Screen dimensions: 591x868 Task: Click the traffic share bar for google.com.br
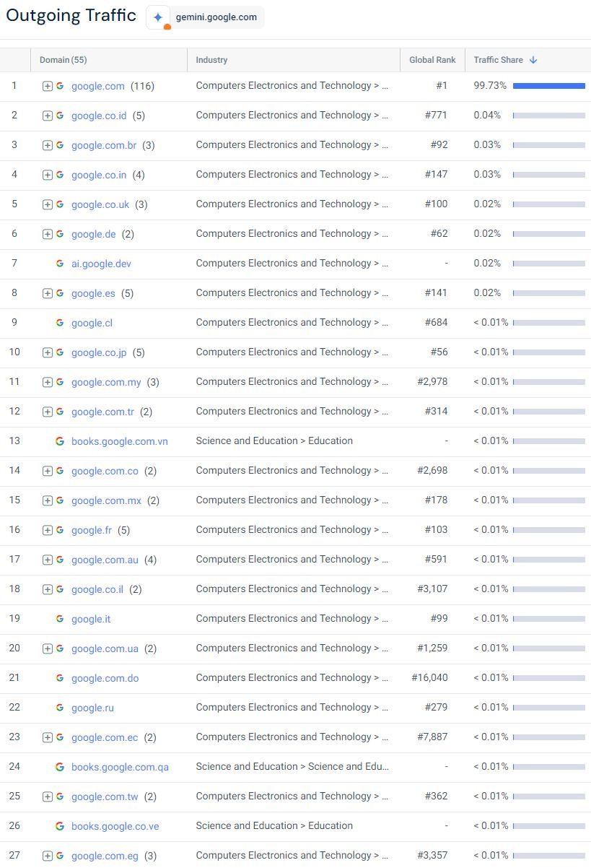(x=549, y=145)
